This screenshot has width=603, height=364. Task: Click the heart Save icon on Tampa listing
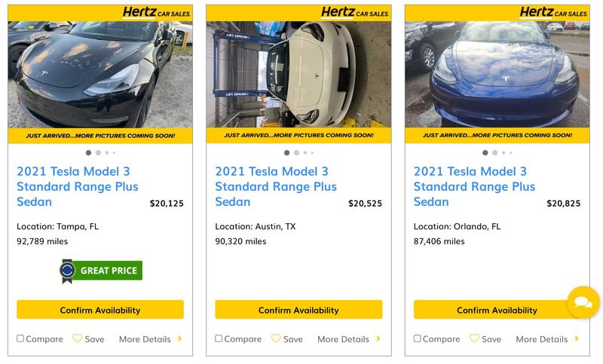78,339
